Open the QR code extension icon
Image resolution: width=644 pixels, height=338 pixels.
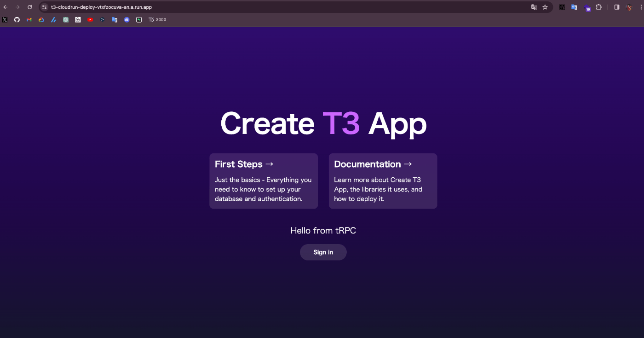pos(562,7)
